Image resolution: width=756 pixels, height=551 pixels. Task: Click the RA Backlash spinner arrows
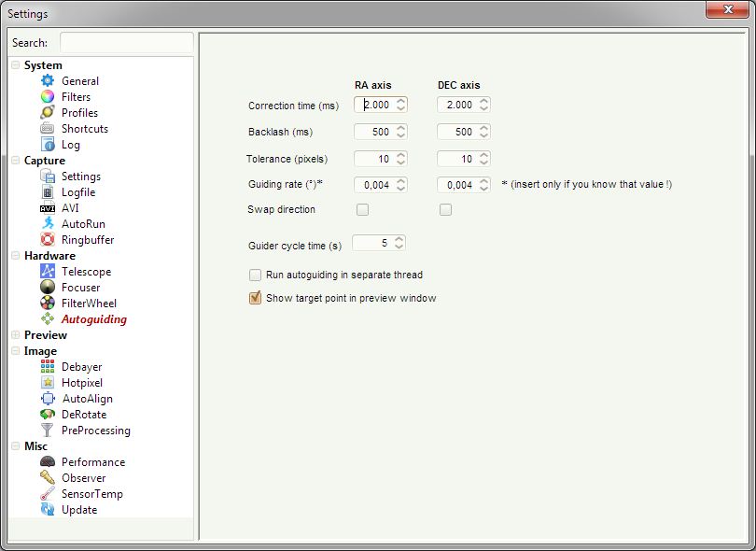tap(400, 132)
